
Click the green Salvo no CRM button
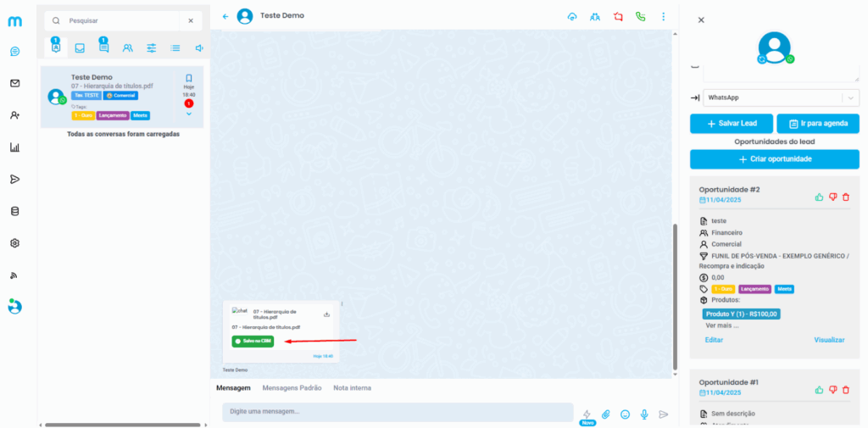click(x=253, y=341)
